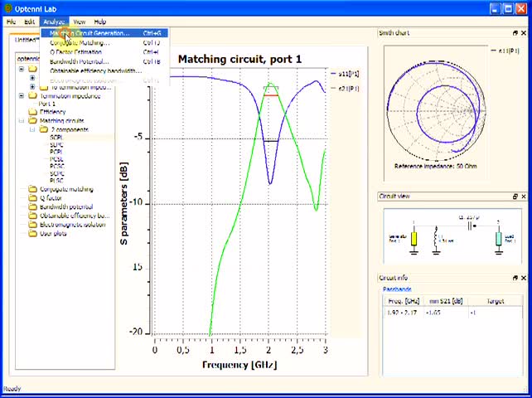Select the Passbands tab in Circuit info
Viewport: 532px width, 398px height.
click(x=397, y=289)
